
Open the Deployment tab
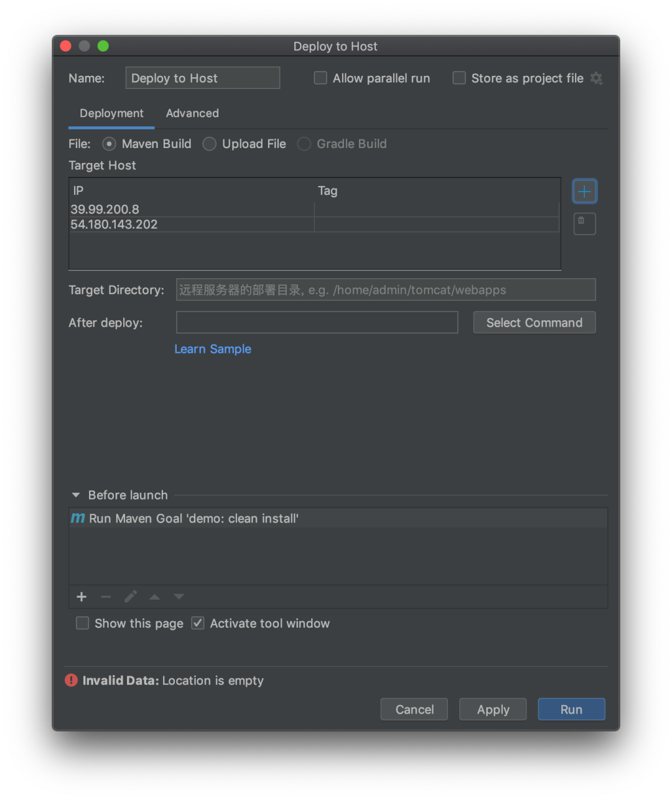click(x=111, y=113)
